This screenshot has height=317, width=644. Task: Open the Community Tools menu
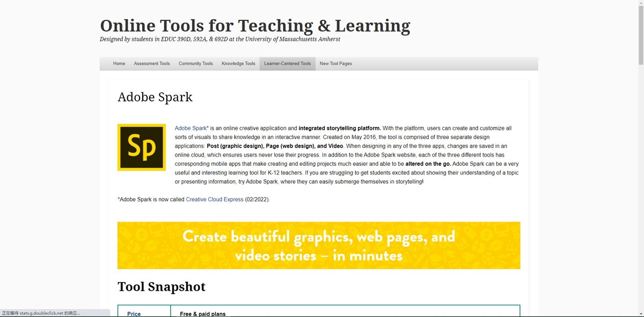(196, 64)
